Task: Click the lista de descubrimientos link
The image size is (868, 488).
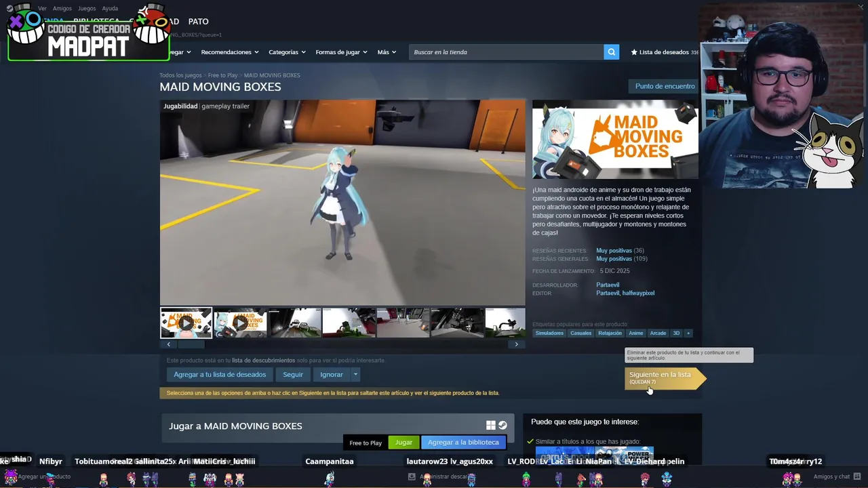Action: [264, 360]
